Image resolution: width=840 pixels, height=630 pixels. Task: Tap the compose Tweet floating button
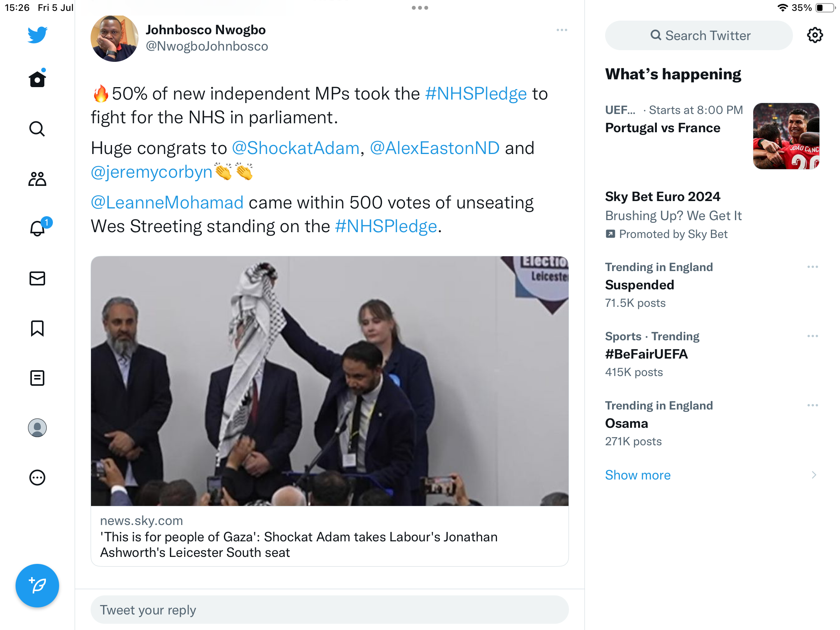tap(37, 585)
